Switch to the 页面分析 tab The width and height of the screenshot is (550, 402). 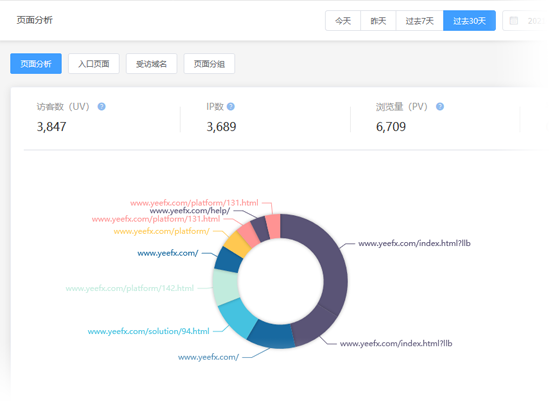point(36,63)
